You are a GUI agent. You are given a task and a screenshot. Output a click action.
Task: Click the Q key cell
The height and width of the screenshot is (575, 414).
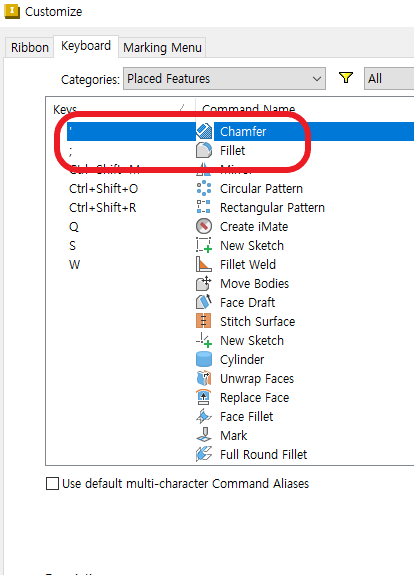click(74, 227)
